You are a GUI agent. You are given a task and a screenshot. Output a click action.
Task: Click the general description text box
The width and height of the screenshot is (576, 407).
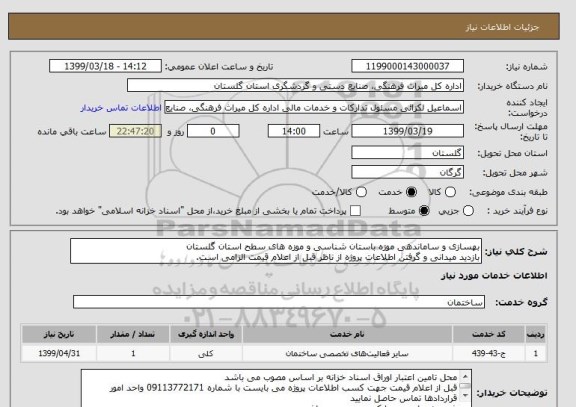(276, 251)
